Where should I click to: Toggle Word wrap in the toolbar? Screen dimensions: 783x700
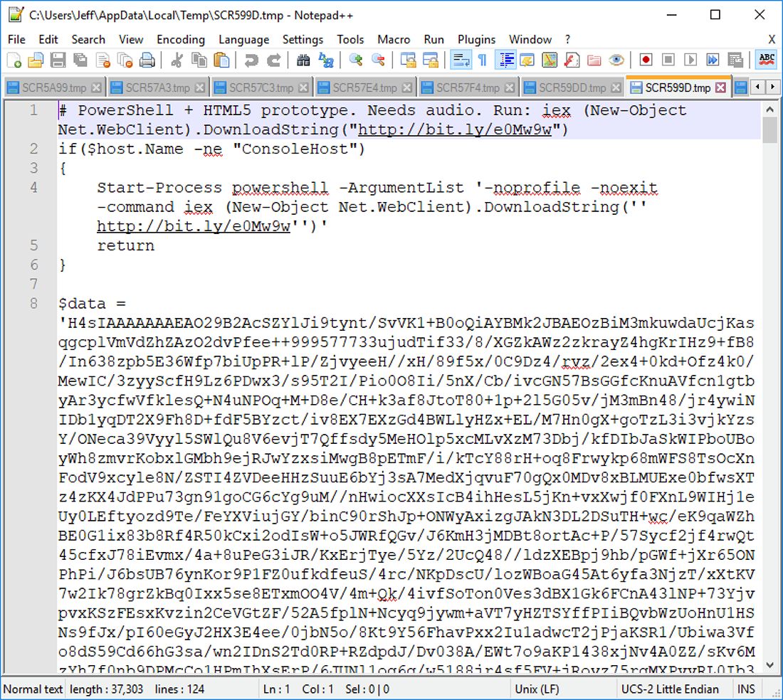tap(461, 60)
